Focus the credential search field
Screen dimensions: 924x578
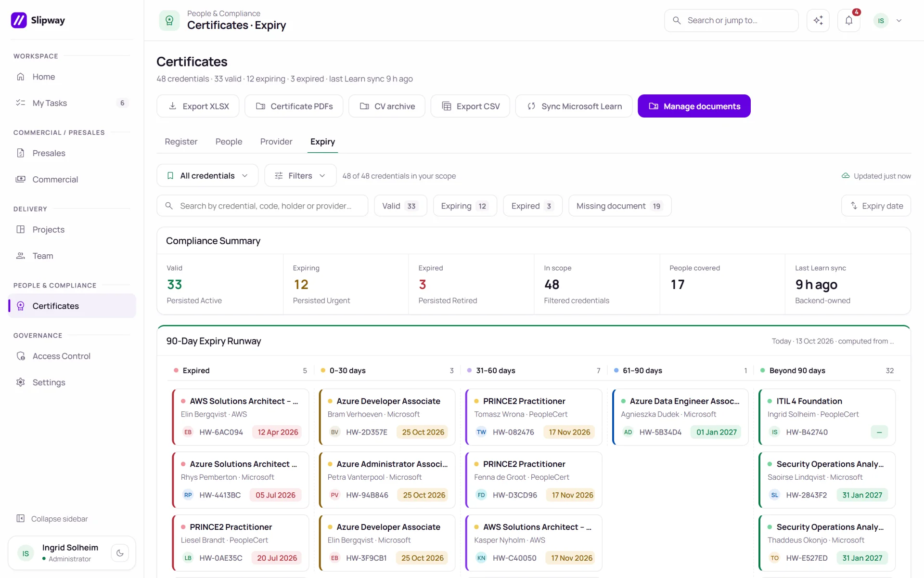(262, 206)
